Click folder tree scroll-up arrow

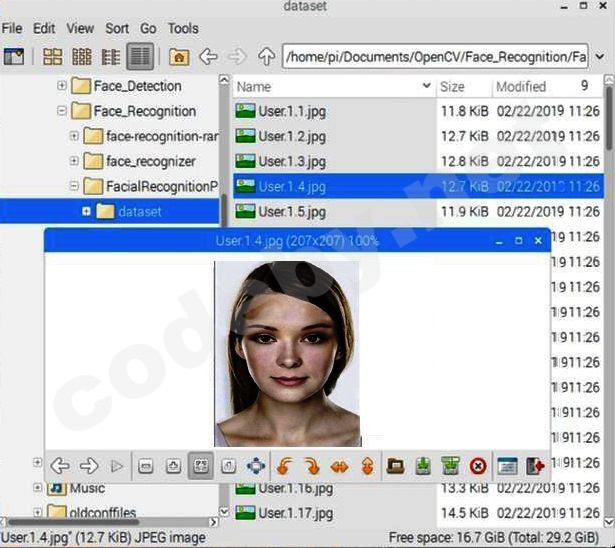coord(224,80)
